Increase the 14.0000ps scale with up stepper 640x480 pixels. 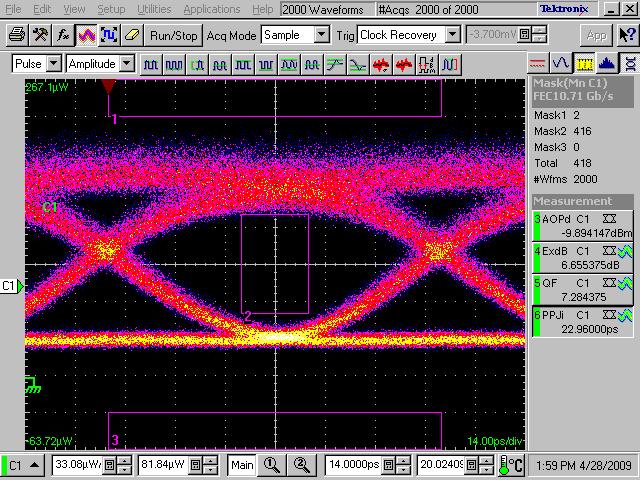pos(403,461)
